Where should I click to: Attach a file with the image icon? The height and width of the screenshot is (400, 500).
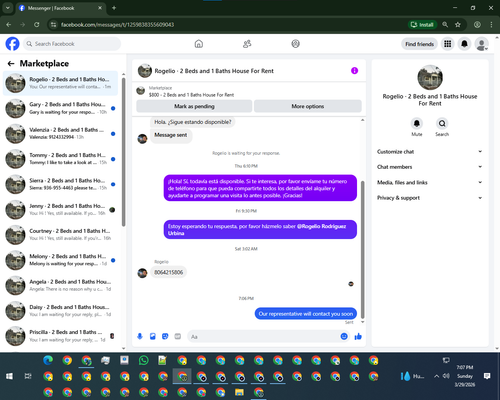153,336
